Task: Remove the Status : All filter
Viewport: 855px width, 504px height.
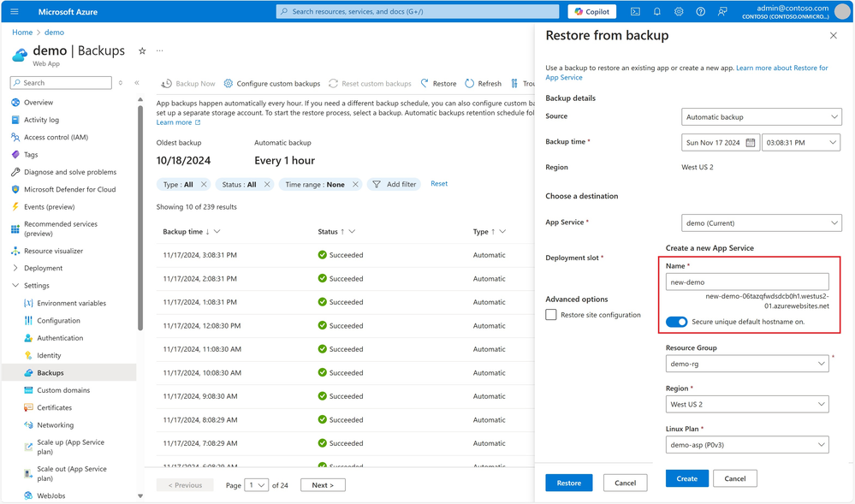Action: [267, 184]
